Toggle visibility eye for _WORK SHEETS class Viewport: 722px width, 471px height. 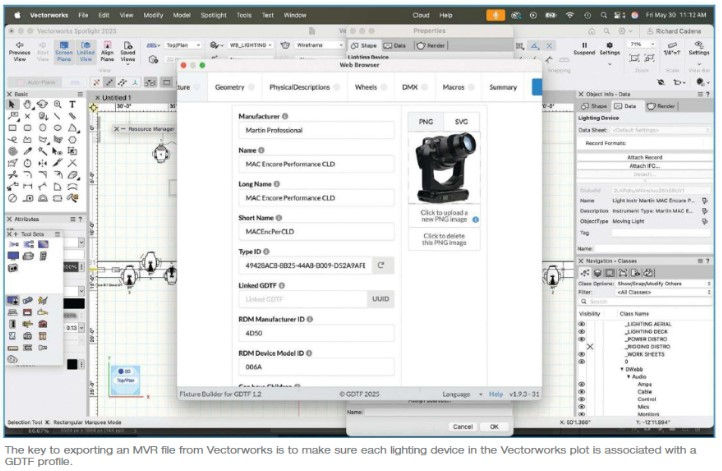582,355
